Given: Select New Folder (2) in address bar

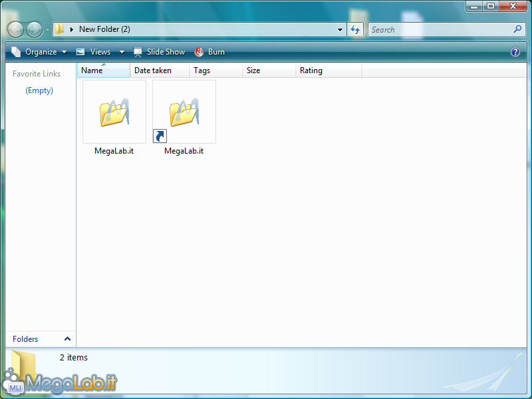Looking at the screenshot, I should (104, 29).
